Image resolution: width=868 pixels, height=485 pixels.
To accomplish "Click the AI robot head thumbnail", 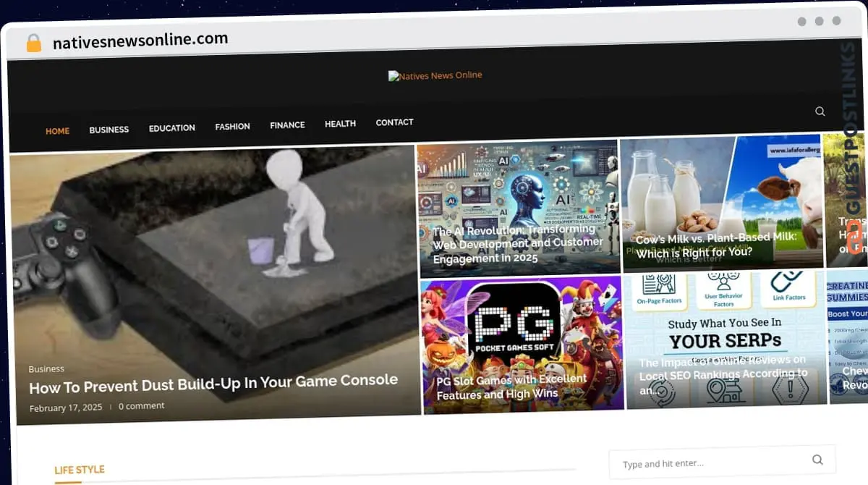I will [519, 209].
